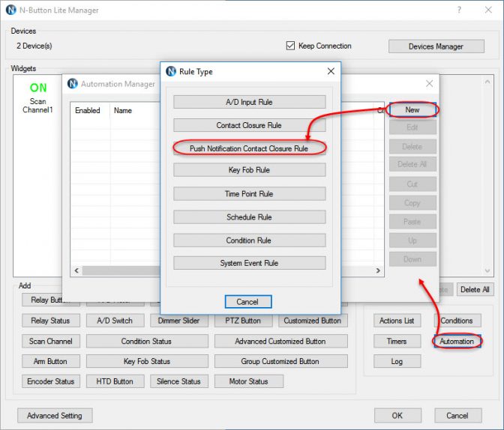
Task: Select Push Notification Contact Closure Rule
Action: click(x=249, y=148)
